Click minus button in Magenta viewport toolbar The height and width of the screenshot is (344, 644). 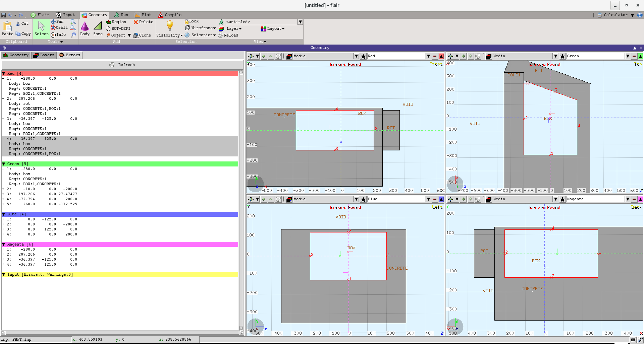pos(634,199)
